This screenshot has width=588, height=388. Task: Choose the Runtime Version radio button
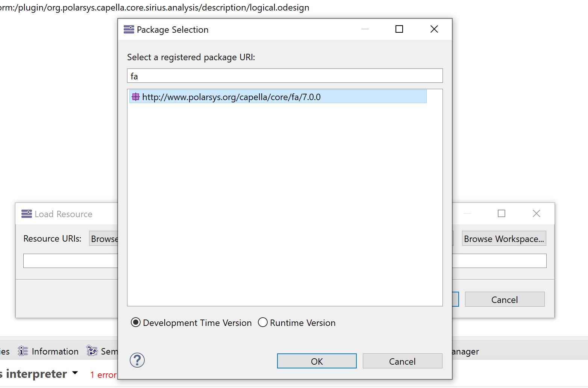(263, 323)
